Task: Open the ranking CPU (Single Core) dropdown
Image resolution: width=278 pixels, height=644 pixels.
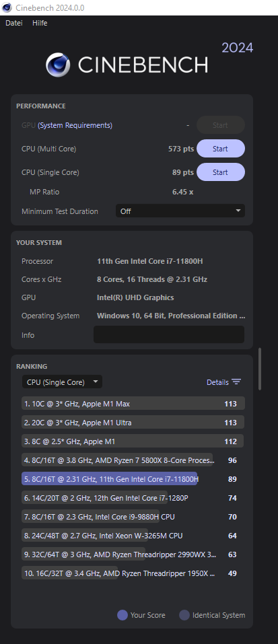Action: pos(62,382)
